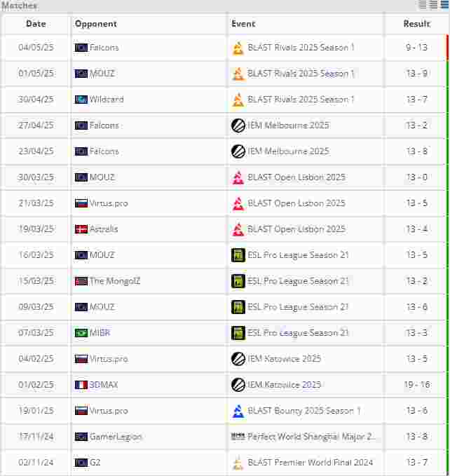Click the BLAST Premier World Final trophy icon

pyautogui.click(x=238, y=463)
